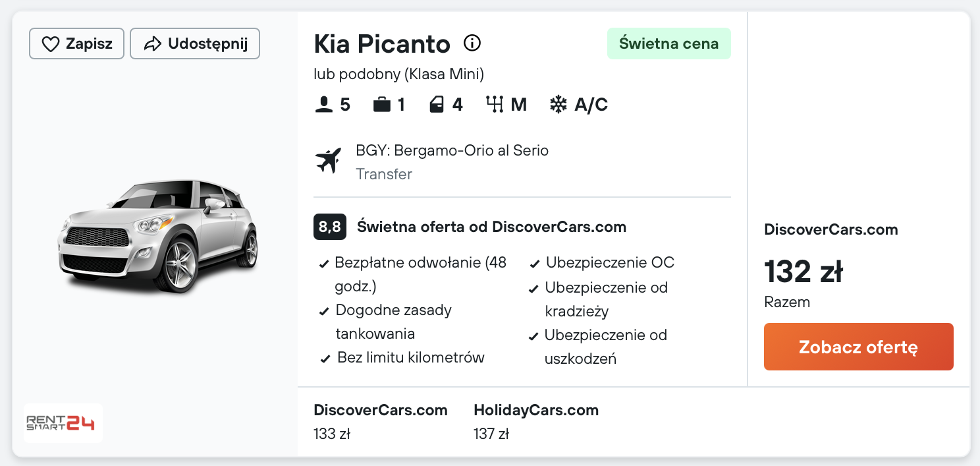
Task: Click the air conditioning snowflake icon
Action: point(558,105)
